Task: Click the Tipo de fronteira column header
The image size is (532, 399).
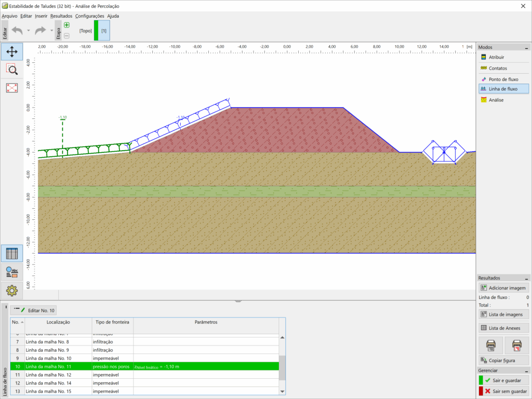Action: 112,322
